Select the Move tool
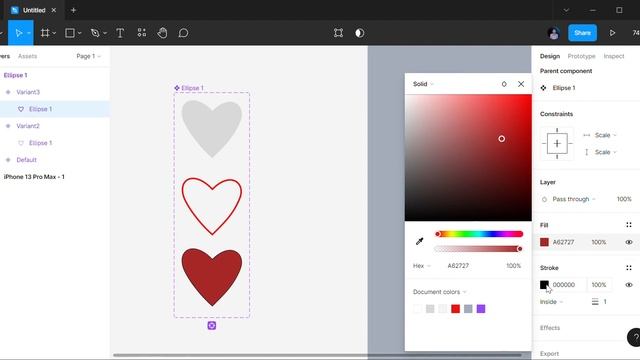This screenshot has width=640, height=360. [x=18, y=33]
